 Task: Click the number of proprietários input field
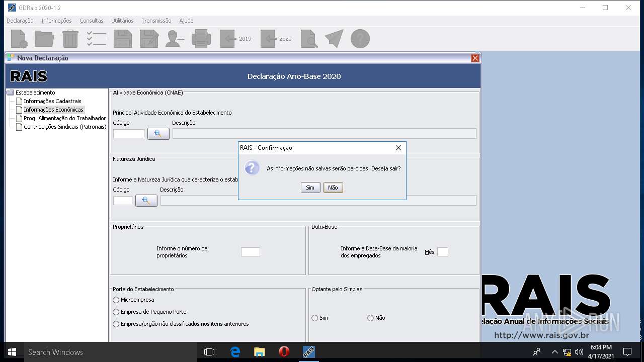[251, 252]
